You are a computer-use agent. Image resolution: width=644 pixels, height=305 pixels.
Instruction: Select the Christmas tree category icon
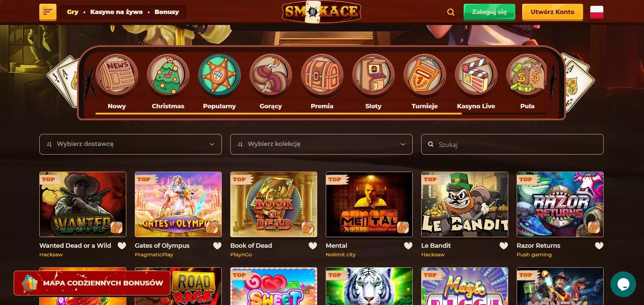coord(168,75)
